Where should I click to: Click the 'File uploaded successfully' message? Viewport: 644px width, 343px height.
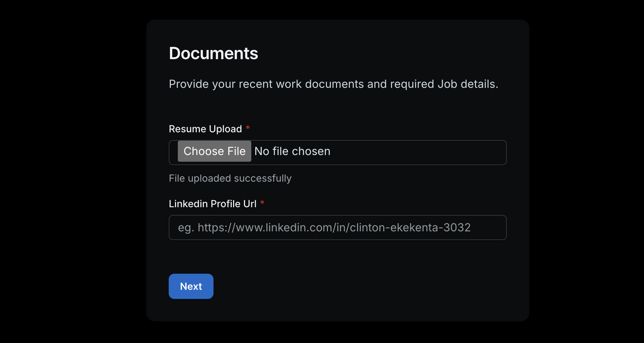[x=230, y=178]
